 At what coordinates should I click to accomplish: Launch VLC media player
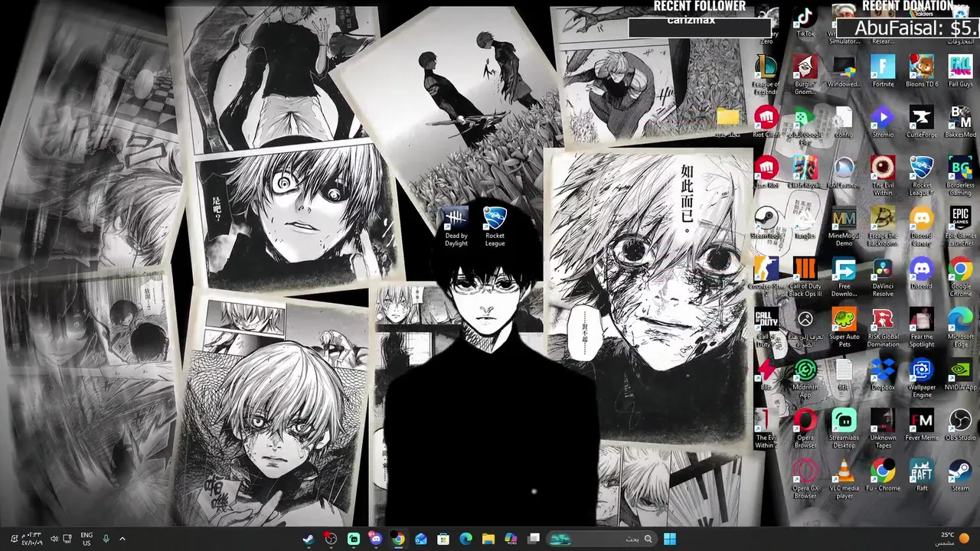(844, 478)
